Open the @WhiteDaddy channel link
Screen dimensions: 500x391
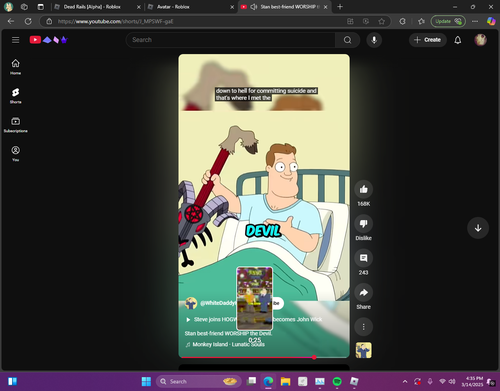point(217,303)
